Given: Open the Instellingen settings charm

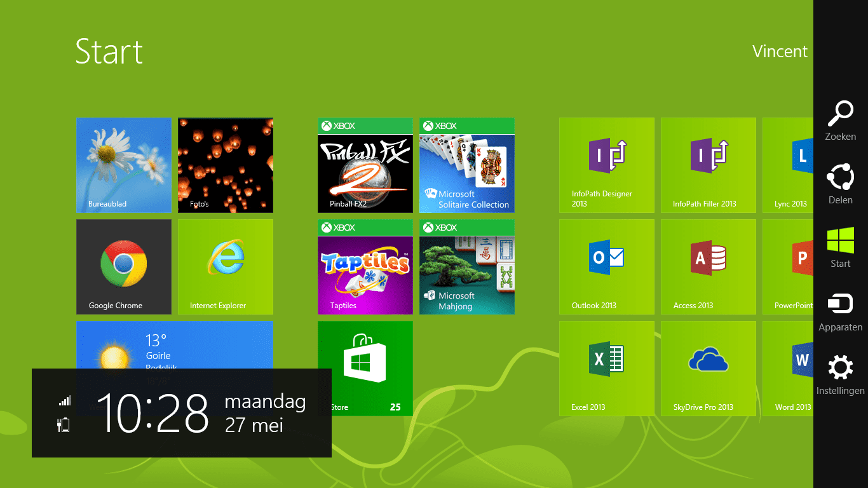Looking at the screenshot, I should 840,375.
